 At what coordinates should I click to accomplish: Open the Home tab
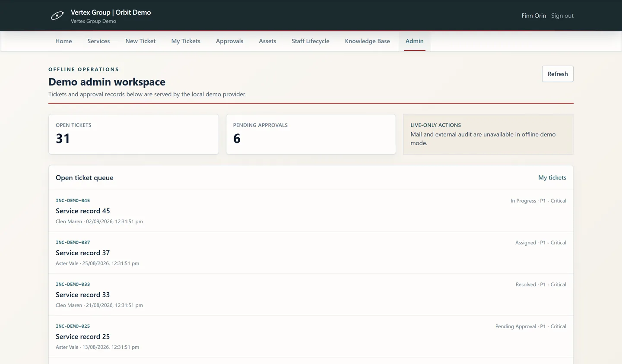(x=63, y=41)
